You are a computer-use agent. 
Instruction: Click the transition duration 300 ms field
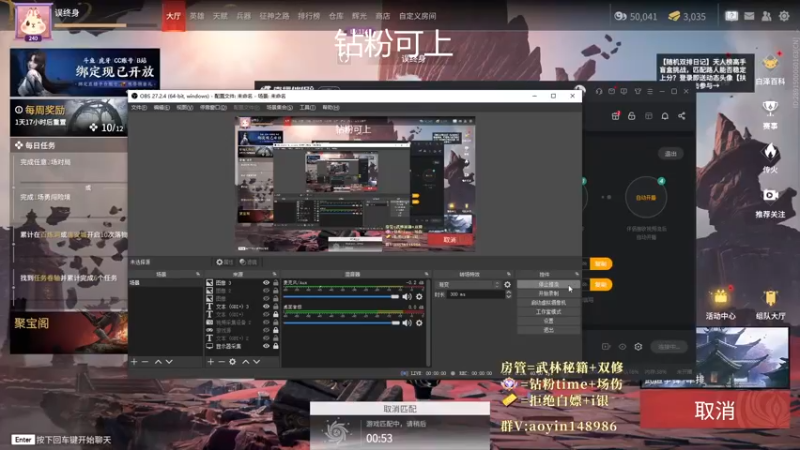475,294
